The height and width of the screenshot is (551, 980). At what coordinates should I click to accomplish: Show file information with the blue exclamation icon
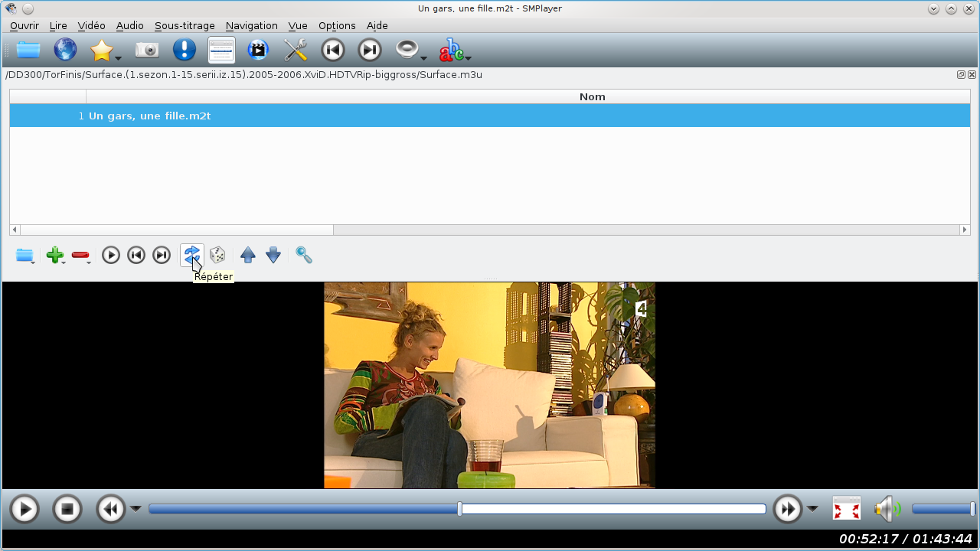pos(185,51)
